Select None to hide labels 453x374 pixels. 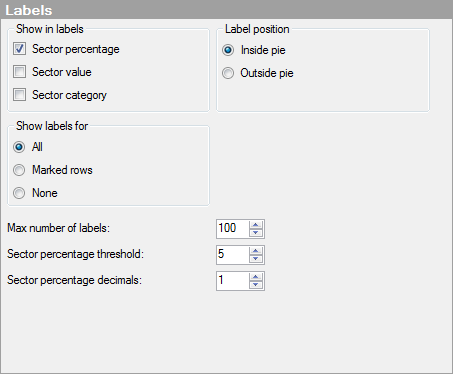19,193
